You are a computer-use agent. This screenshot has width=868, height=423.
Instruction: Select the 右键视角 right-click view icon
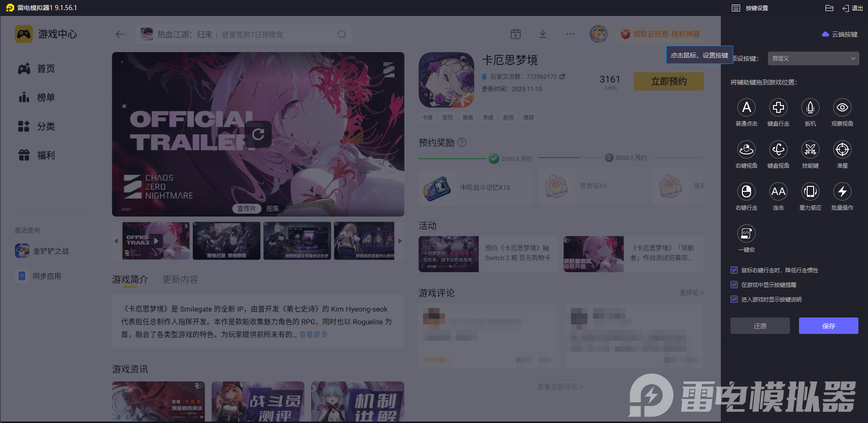[746, 150]
